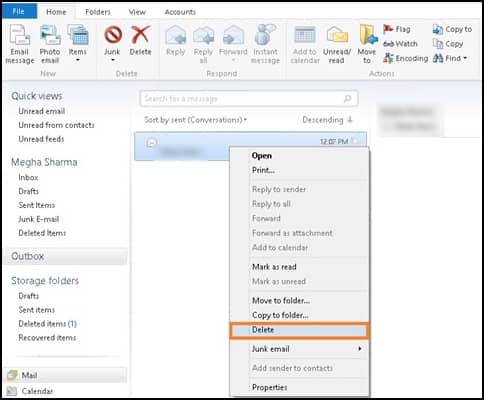Select the 12:07 PM message row
Image resolution: width=484 pixels, height=400 pixels.
tap(250, 146)
